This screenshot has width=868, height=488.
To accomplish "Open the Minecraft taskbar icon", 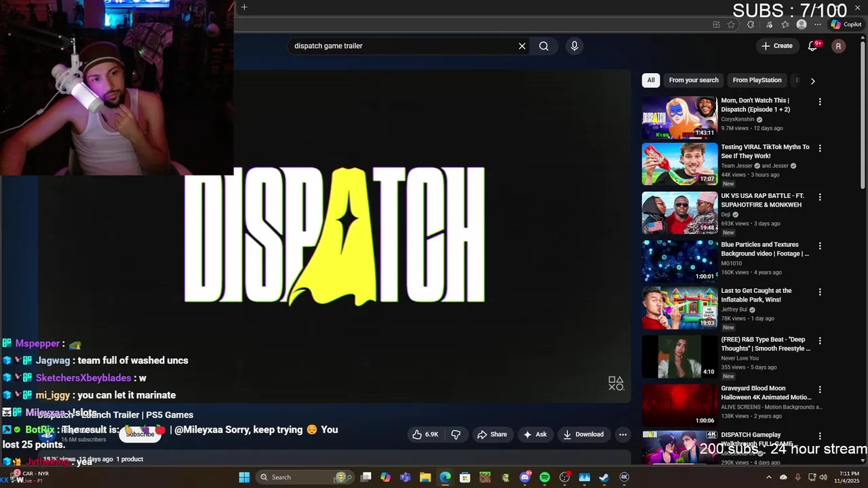I will (485, 477).
